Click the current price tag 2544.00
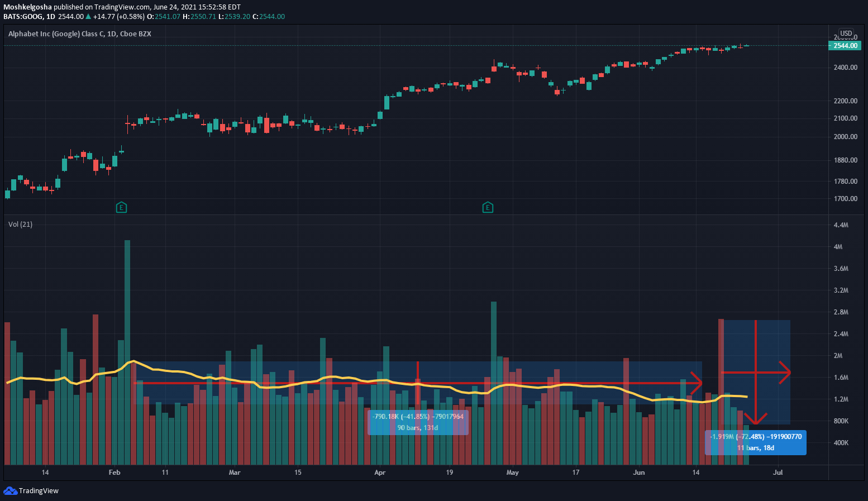 [x=845, y=46]
